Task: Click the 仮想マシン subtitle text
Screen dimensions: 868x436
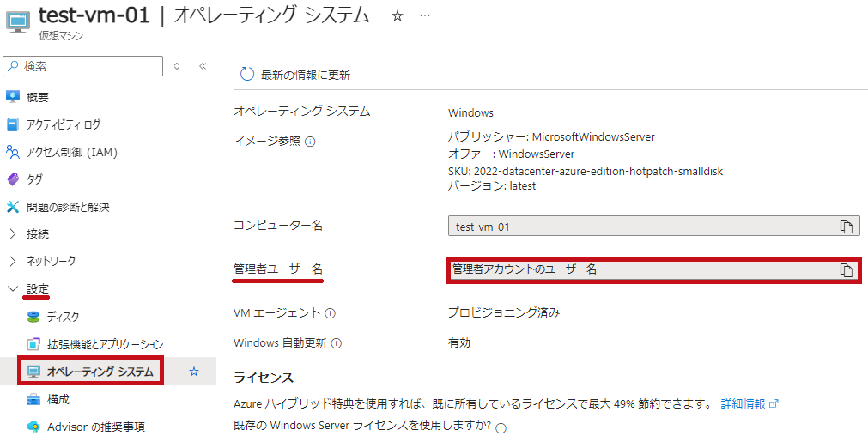Action: point(61,36)
